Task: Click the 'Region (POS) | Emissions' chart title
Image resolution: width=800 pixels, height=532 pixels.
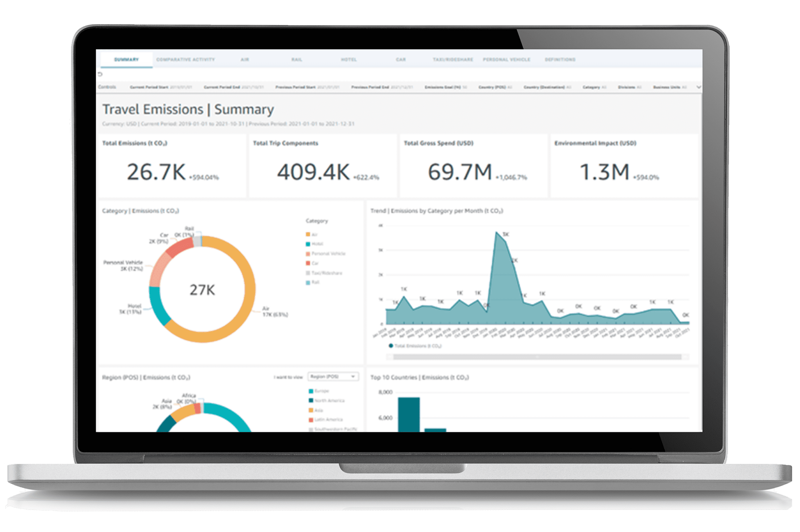Action: (x=146, y=377)
